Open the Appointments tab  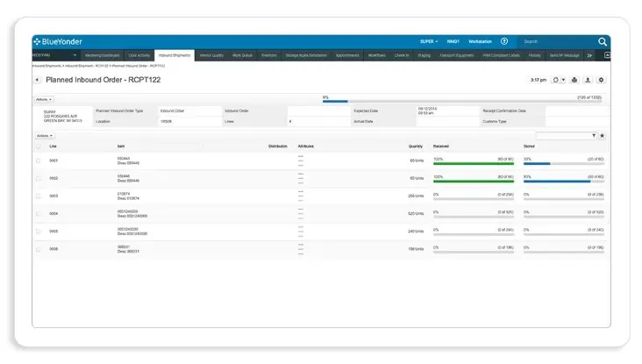tap(347, 55)
